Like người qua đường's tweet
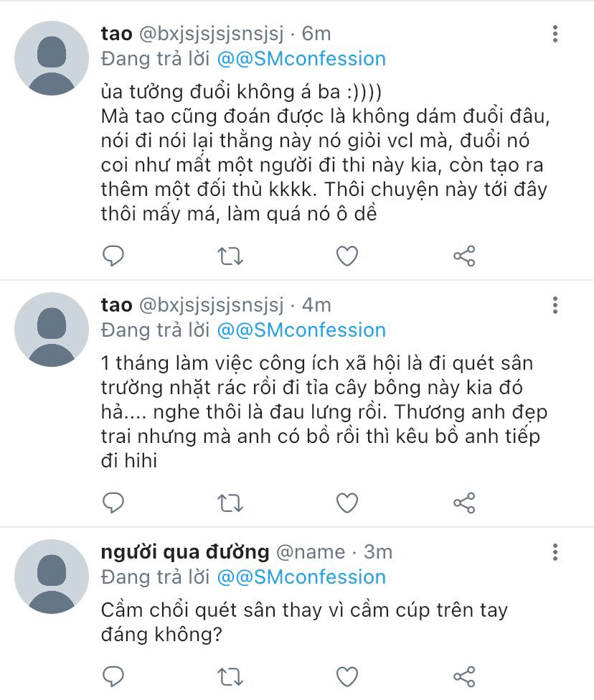Image resolution: width=594 pixels, height=700 pixels. point(347,676)
